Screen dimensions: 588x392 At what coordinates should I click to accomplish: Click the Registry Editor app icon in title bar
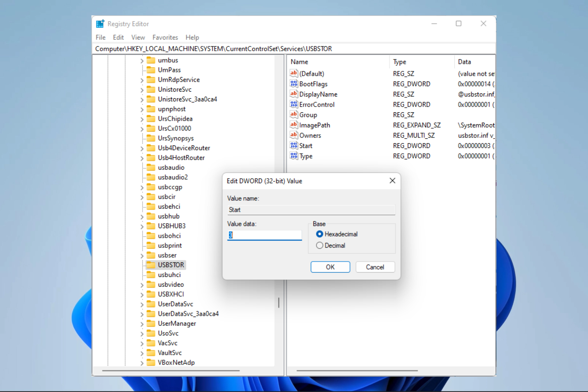coord(100,24)
